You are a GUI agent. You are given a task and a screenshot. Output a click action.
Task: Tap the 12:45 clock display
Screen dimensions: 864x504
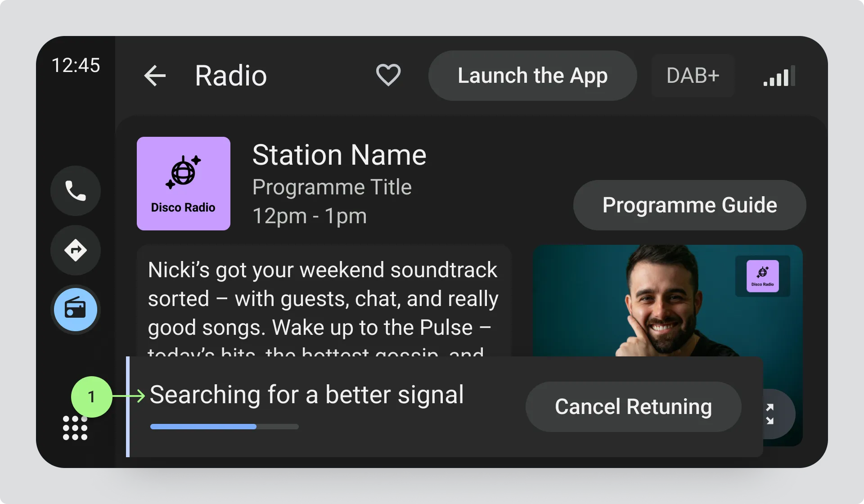tap(76, 65)
